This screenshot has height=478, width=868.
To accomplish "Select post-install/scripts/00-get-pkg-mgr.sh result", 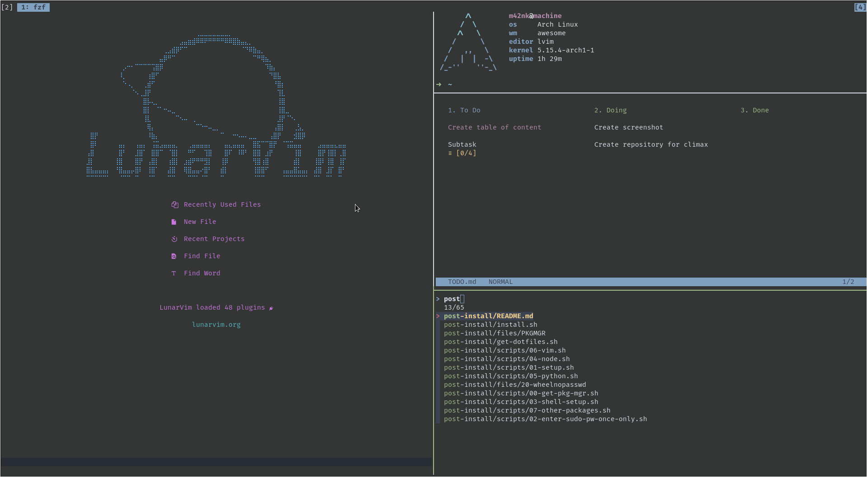I will (521, 394).
